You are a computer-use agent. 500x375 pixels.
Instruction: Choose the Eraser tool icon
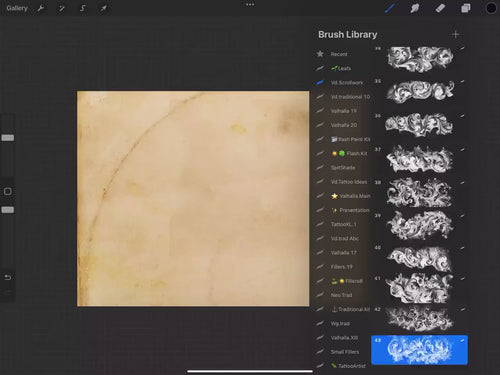[440, 8]
